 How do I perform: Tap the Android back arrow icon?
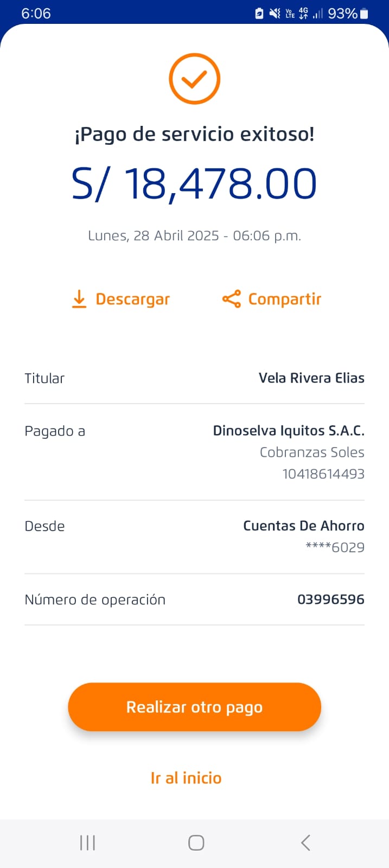305,843
